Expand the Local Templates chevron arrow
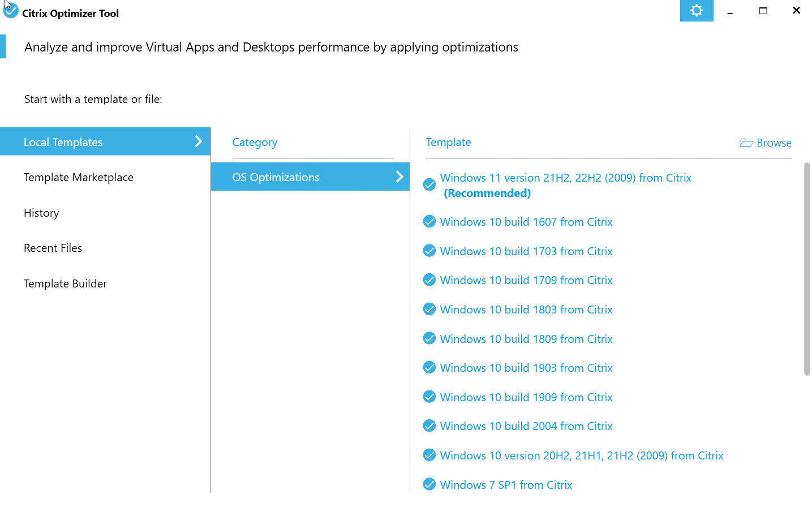812x516 pixels. (198, 141)
